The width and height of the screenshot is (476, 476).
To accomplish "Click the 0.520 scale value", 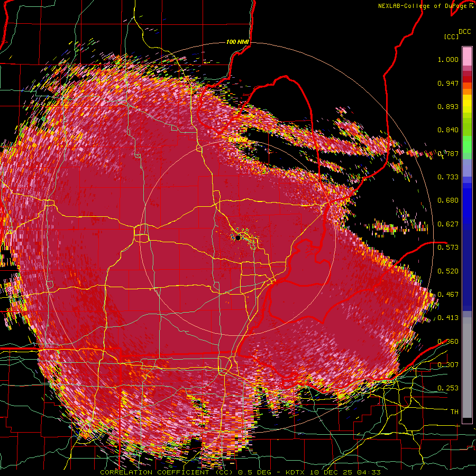I will pos(448,271).
